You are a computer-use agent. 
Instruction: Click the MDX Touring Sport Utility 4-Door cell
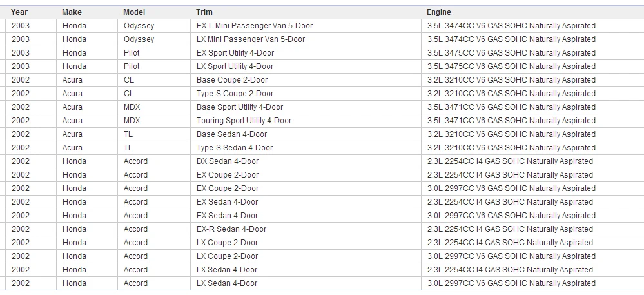pyautogui.click(x=306, y=121)
